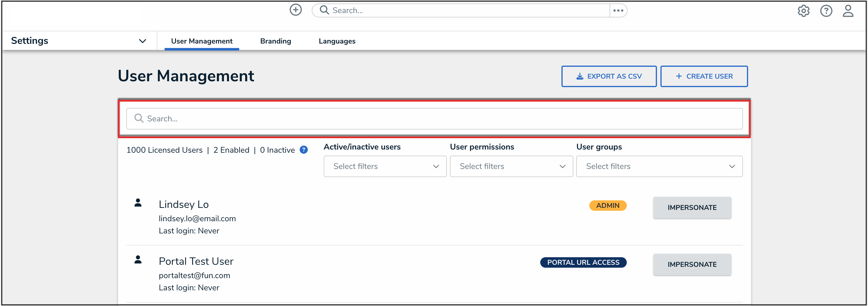Open the settings gear icon
The image size is (868, 306).
click(x=803, y=11)
